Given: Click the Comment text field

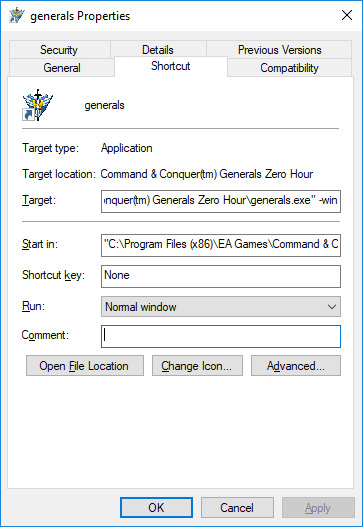Looking at the screenshot, I should [221, 336].
